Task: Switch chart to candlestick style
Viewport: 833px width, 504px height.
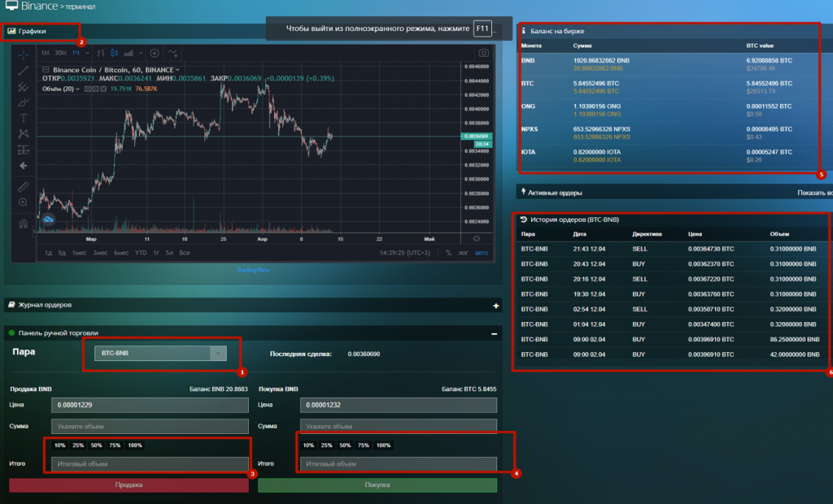Action: pyautogui.click(x=114, y=53)
